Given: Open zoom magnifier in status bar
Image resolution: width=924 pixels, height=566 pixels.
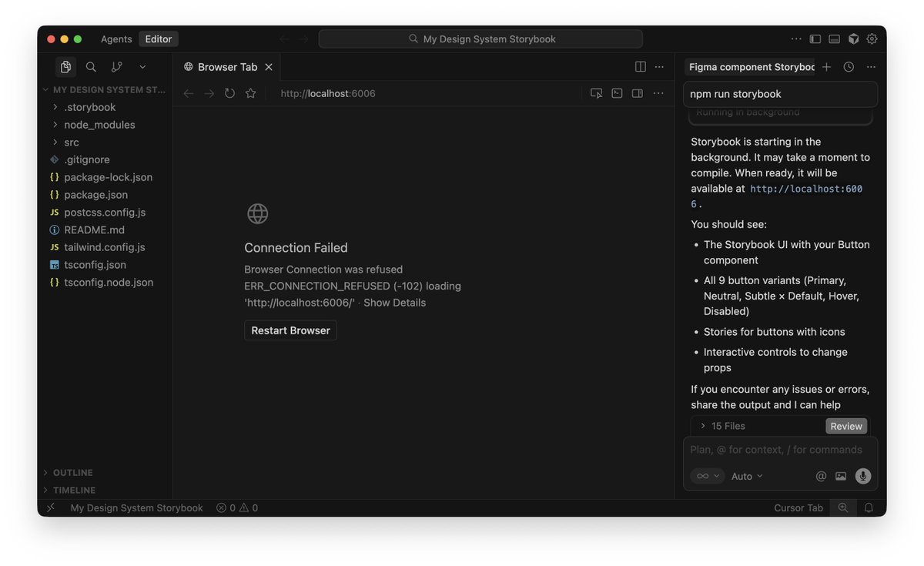Looking at the screenshot, I should [843, 508].
